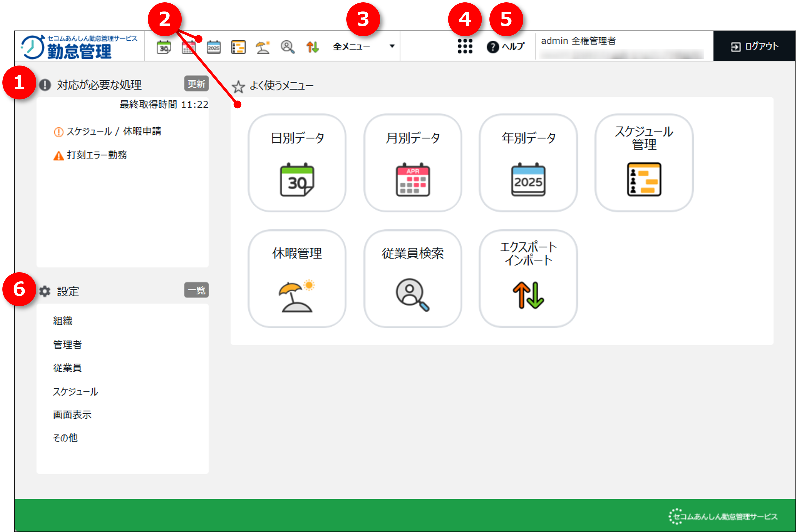Screen dimensions: 796x532
Task: Click employee search magnifier icon in toolbar
Action: (x=288, y=47)
